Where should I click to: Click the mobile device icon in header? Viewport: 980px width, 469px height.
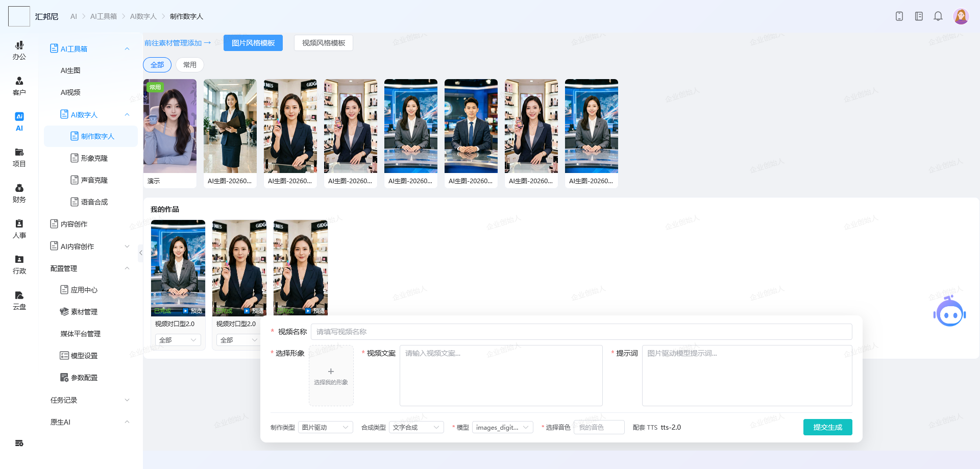pos(899,16)
